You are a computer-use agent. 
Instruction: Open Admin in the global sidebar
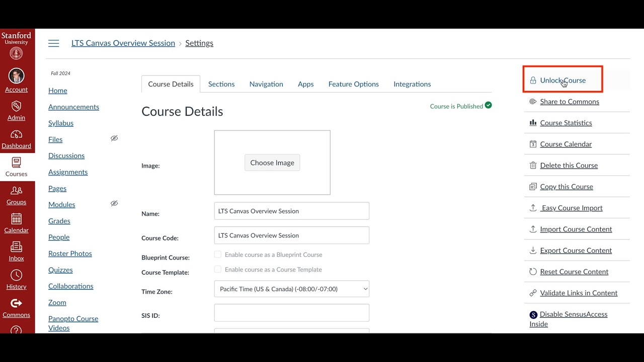[16, 110]
